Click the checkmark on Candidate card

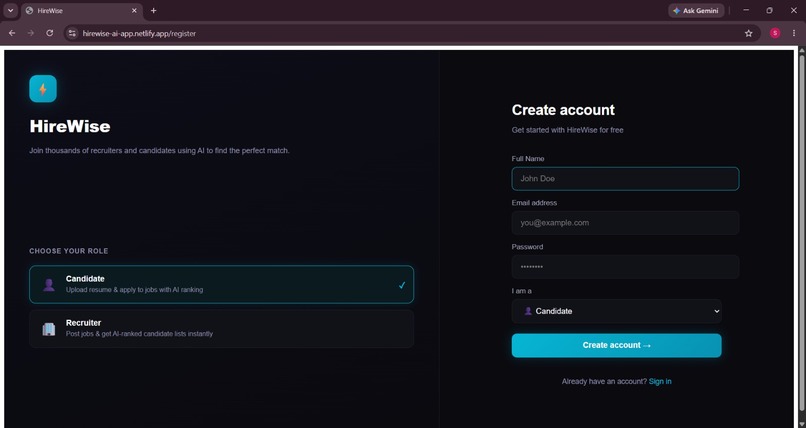[x=402, y=285]
